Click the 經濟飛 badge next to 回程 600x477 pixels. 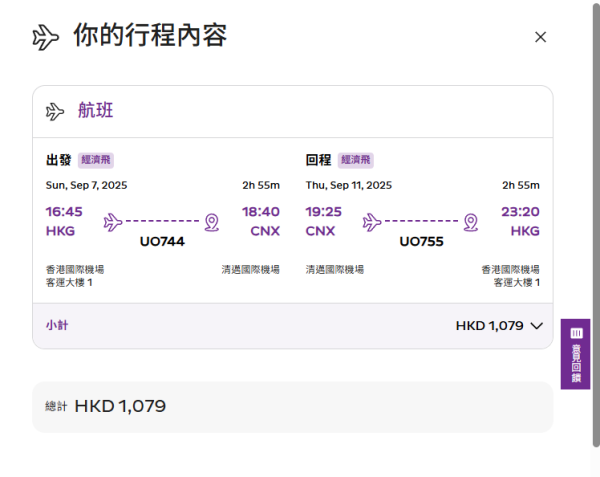(355, 160)
